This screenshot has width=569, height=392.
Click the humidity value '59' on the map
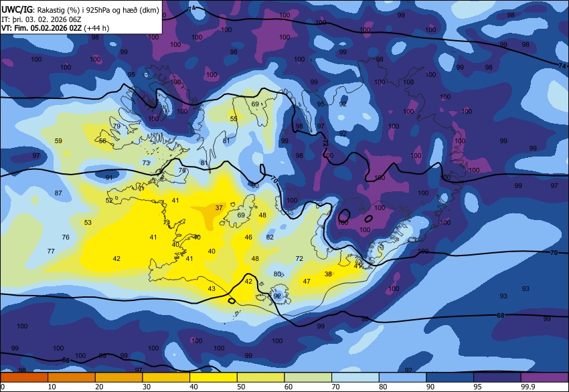(x=58, y=141)
